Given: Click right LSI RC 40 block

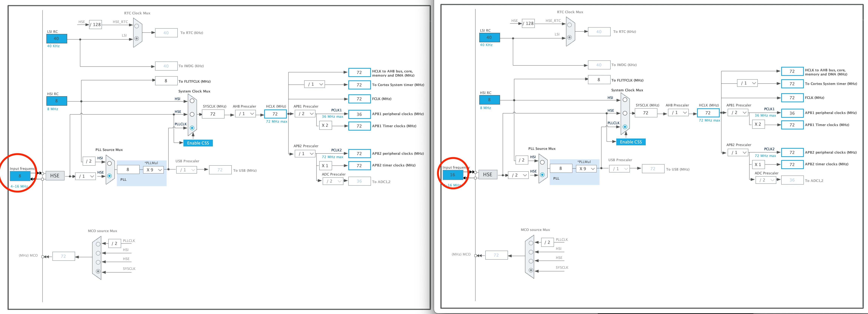Looking at the screenshot, I should 490,37.
